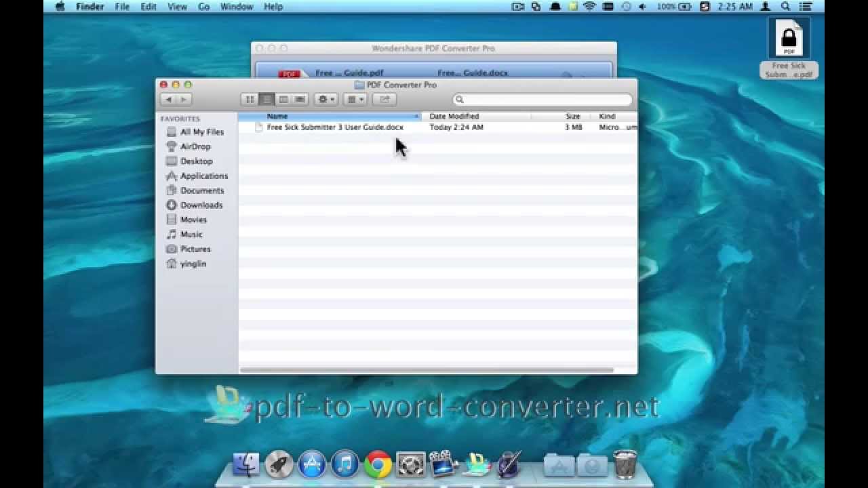868x488 pixels.
Task: Open the View menu
Action: click(x=177, y=7)
